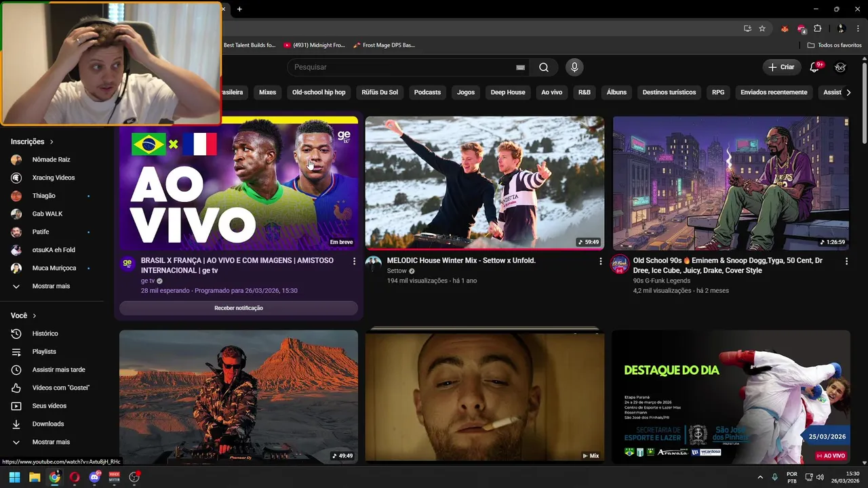Click the YouTube search magnifier button

point(544,67)
